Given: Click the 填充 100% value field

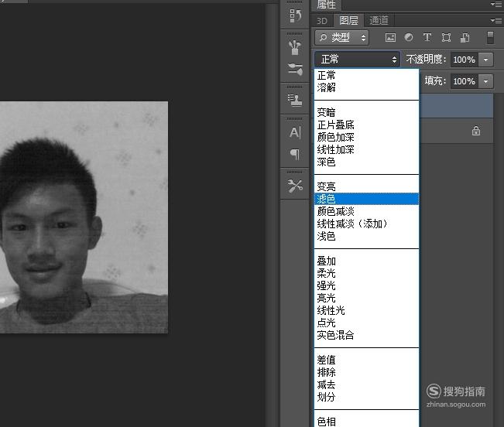Looking at the screenshot, I should (465, 81).
